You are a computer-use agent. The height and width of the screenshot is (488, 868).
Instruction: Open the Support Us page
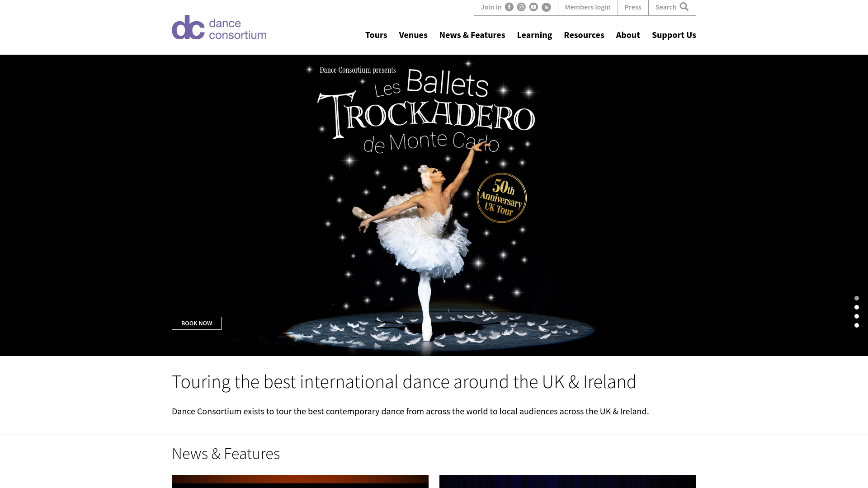(x=674, y=35)
